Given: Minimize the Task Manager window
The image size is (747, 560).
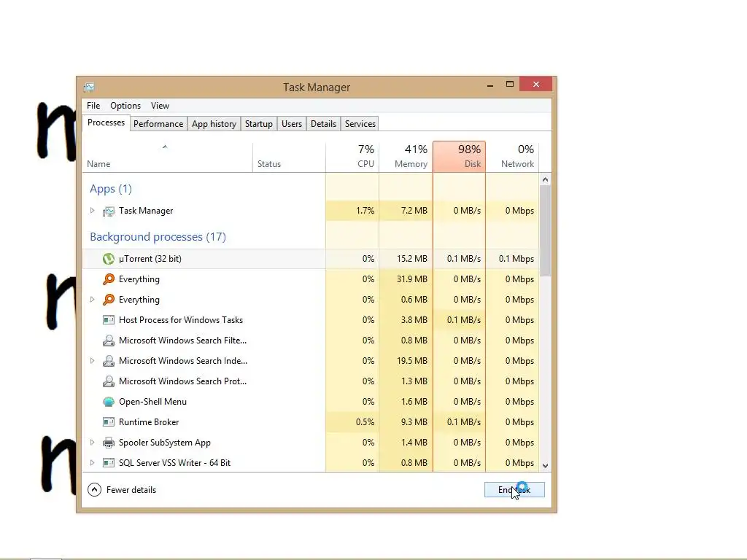Looking at the screenshot, I should 489,85.
